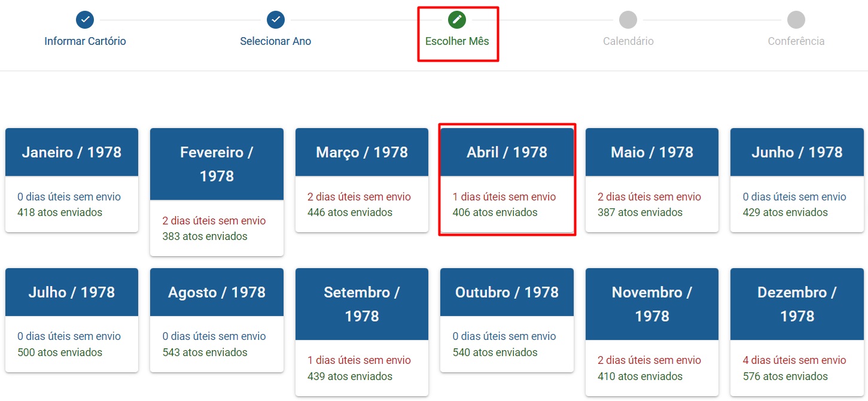Click the Informar Cartório checkmark step icon
Screen dimensions: 868x401
click(x=85, y=20)
